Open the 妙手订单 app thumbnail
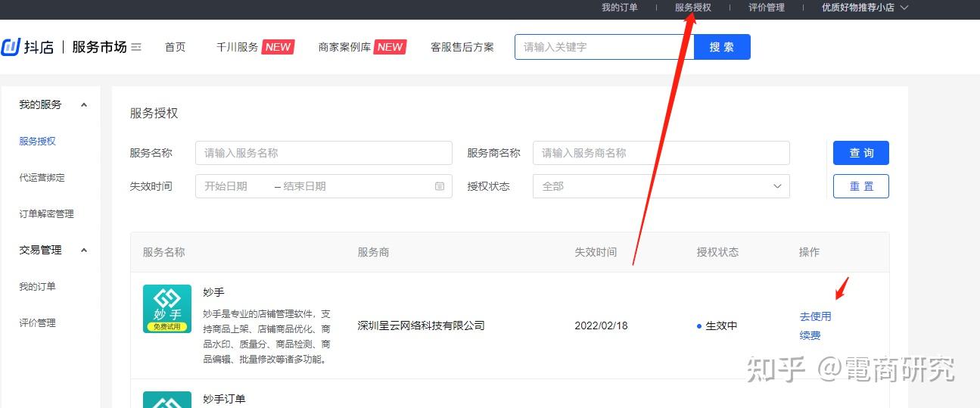Image resolution: width=980 pixels, height=408 pixels. (167, 400)
